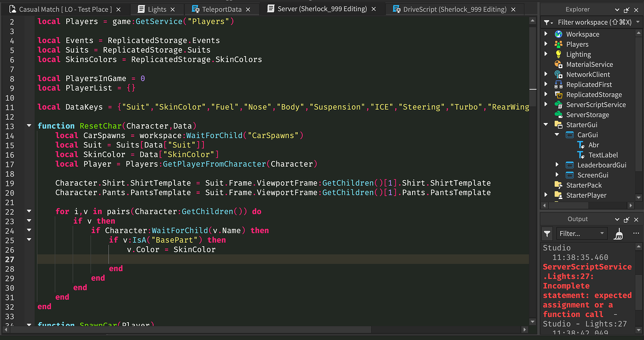Collapse the StarterGui tree branch
The image size is (644, 340).
546,125
